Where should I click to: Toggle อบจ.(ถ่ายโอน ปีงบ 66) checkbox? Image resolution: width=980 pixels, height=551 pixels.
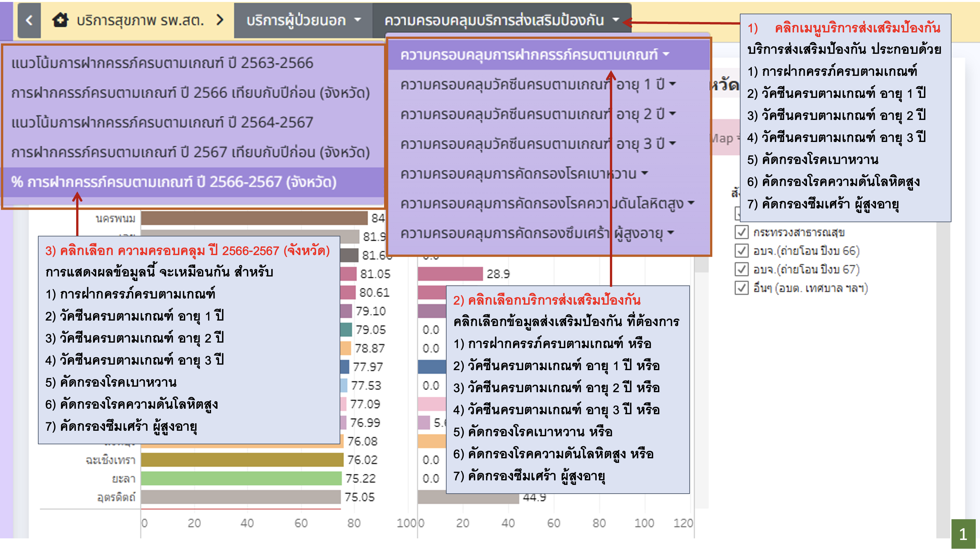pyautogui.click(x=741, y=251)
